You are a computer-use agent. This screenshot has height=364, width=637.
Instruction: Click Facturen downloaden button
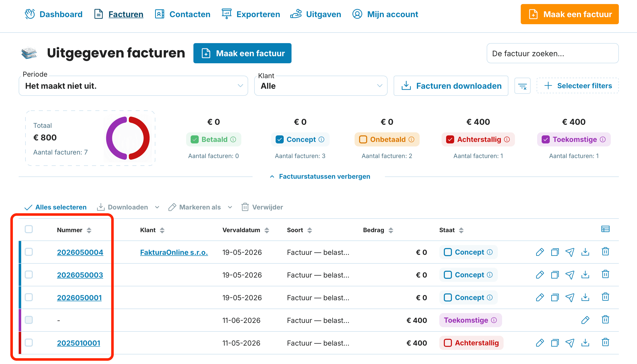click(451, 86)
